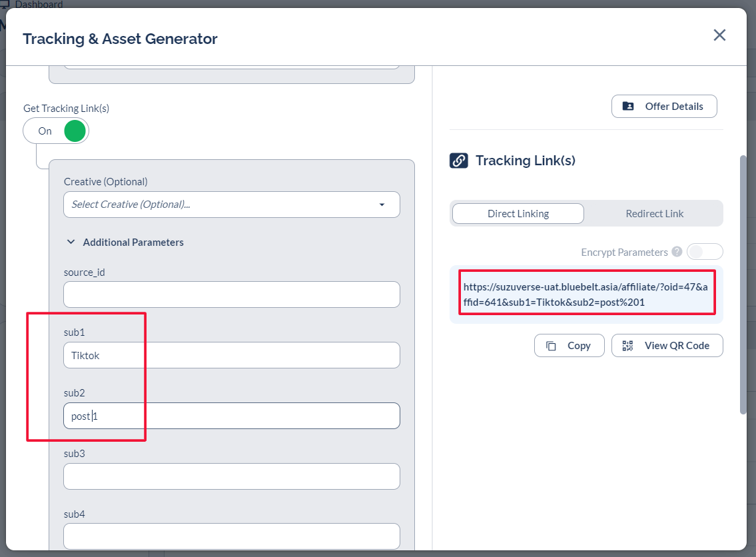The image size is (756, 557).
Task: Switch to the Redirect Link tab
Action: tap(654, 214)
